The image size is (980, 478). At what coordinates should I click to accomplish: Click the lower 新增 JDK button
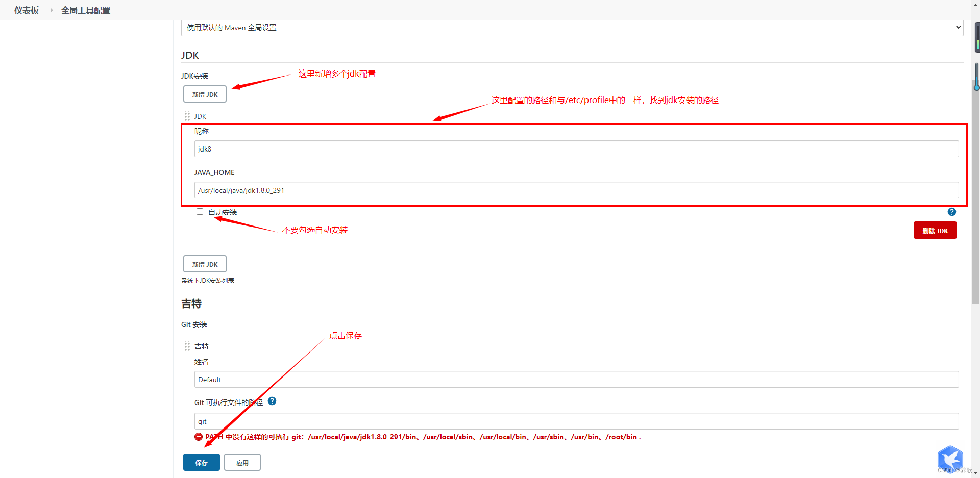pyautogui.click(x=205, y=264)
